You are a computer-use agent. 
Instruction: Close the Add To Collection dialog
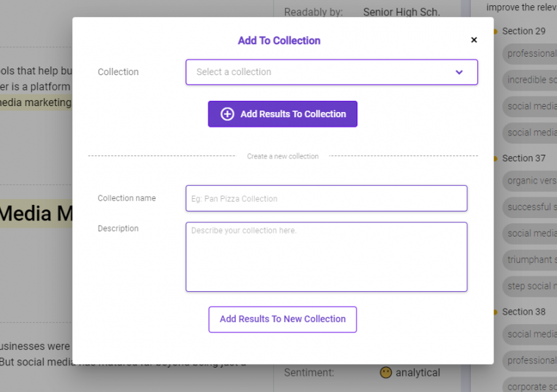point(474,40)
